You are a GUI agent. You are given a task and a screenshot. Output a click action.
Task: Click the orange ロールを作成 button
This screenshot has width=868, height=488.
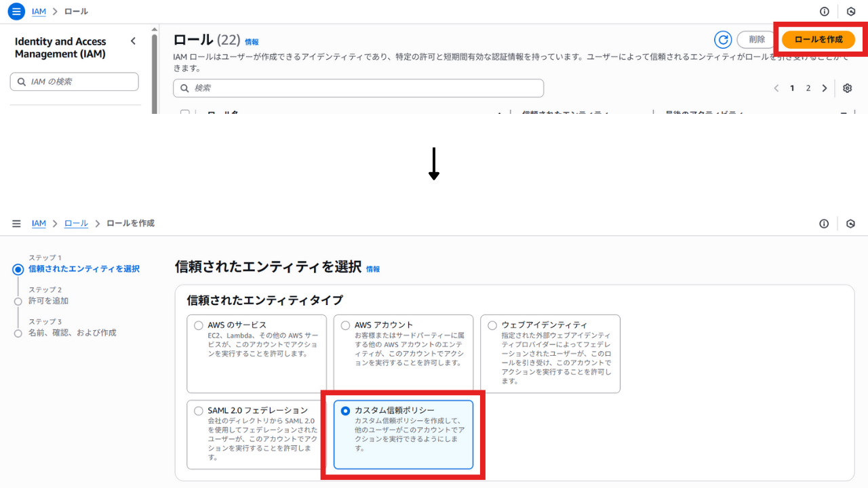pyautogui.click(x=818, y=39)
